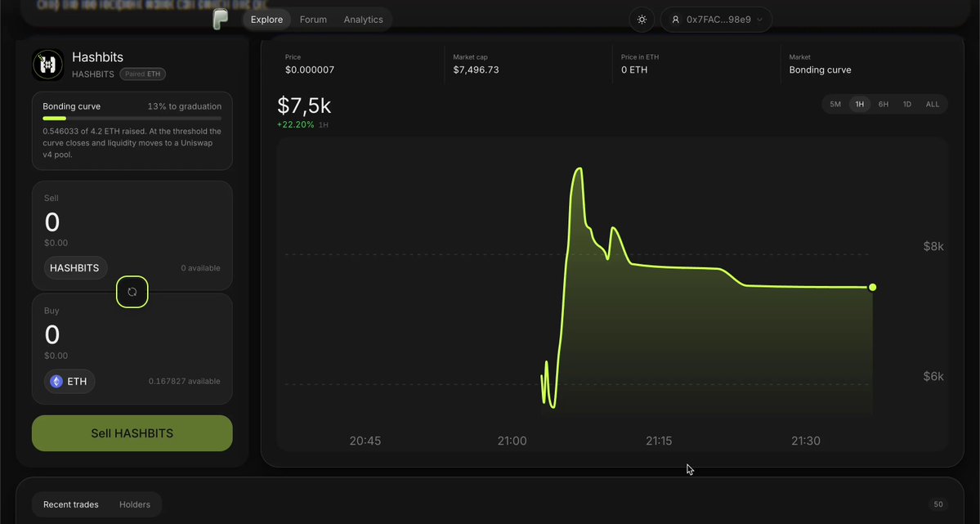Click the Ethereum icon in ETH selector

[x=56, y=382]
